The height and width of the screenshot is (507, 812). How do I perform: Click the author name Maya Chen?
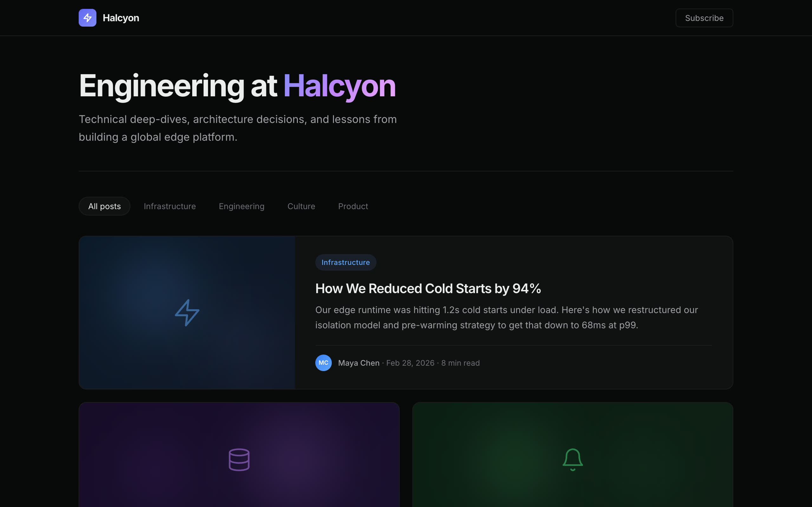358,363
